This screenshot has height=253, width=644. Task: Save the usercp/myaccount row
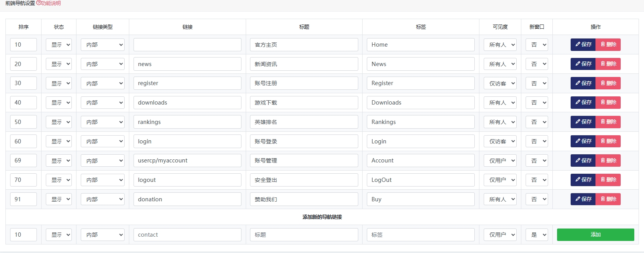583,161
